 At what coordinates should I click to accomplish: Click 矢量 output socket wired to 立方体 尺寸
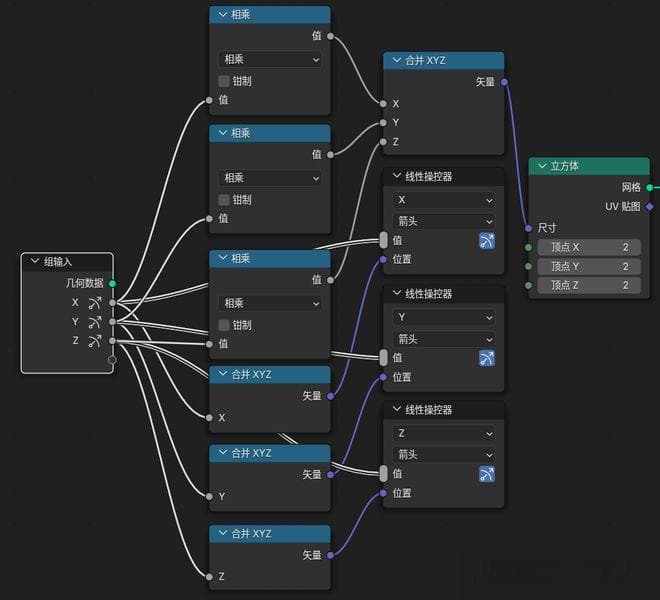pos(504,82)
